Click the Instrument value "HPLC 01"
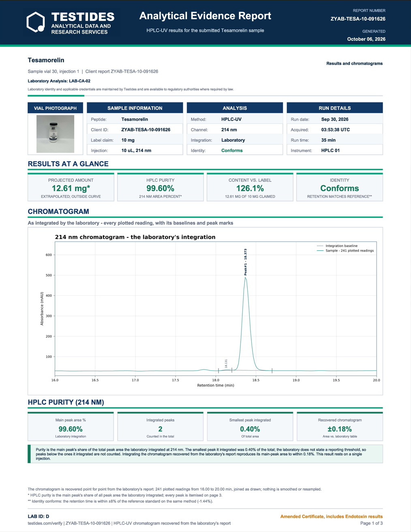 (x=330, y=151)
